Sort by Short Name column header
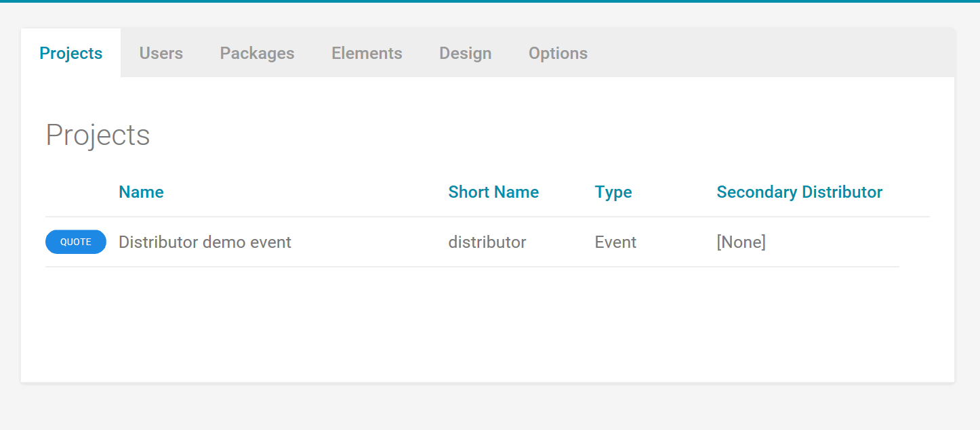 (x=493, y=192)
